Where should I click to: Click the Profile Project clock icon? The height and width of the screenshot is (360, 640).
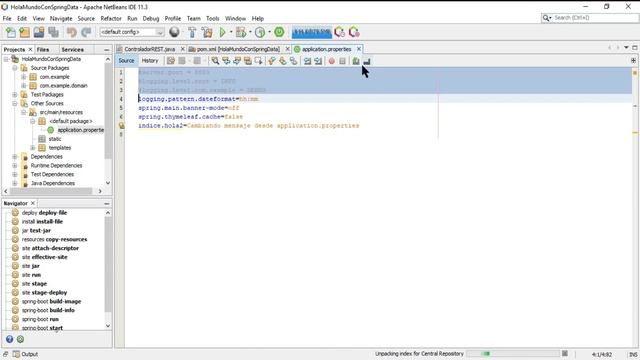click(260, 32)
